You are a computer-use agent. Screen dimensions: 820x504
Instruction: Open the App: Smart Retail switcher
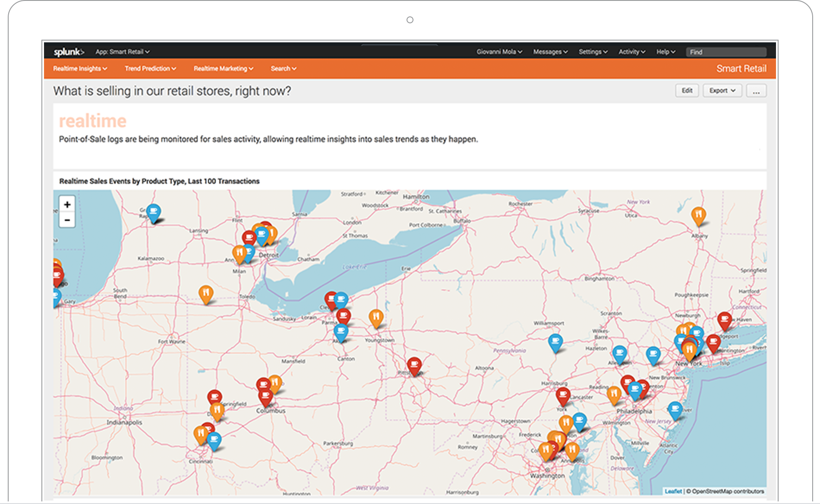coord(123,52)
